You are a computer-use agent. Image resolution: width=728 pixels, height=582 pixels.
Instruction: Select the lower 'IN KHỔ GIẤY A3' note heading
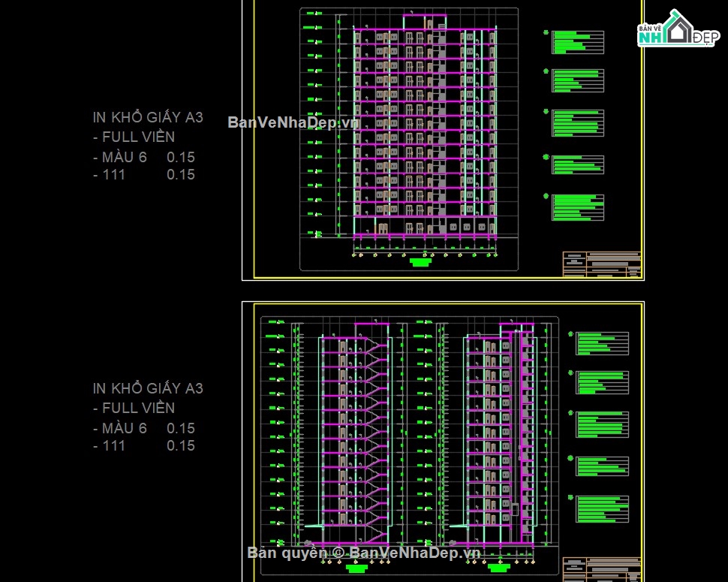coord(148,387)
